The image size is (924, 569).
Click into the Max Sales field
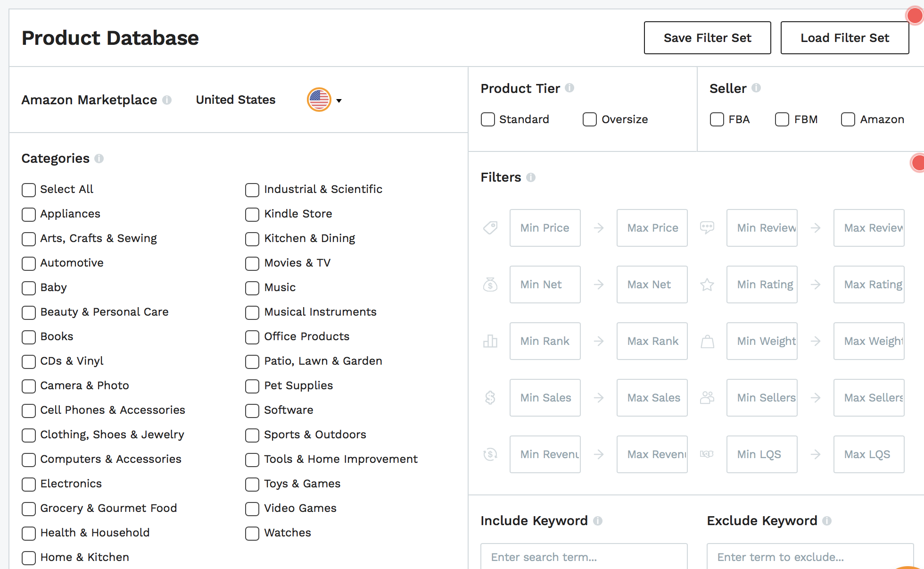click(x=652, y=398)
